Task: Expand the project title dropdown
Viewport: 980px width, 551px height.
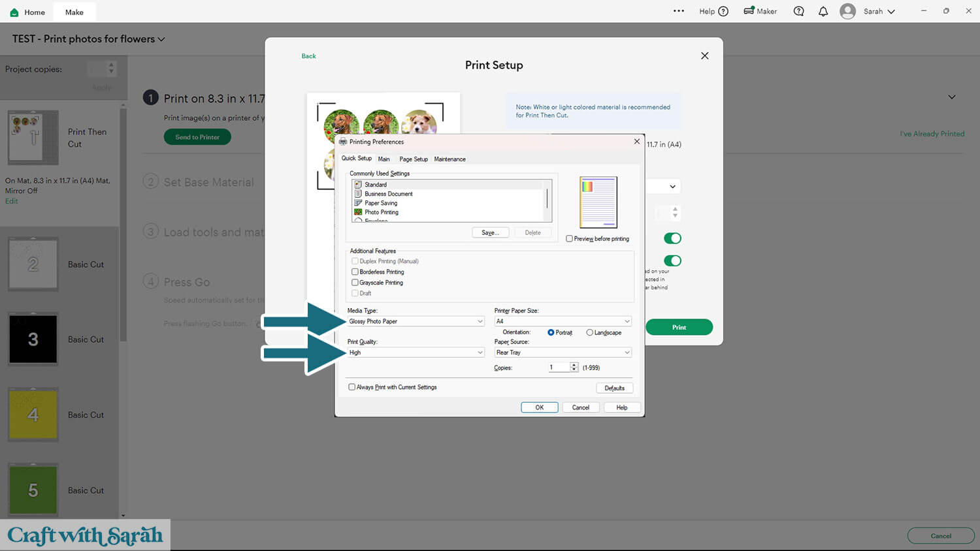Action: tap(161, 39)
